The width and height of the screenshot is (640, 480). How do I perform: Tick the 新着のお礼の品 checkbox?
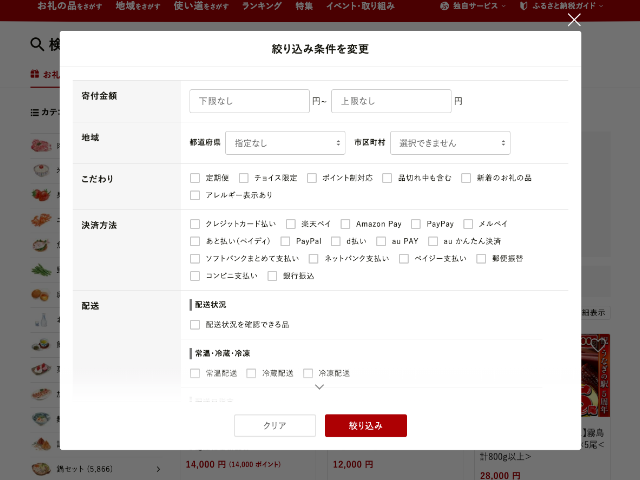tap(466, 178)
